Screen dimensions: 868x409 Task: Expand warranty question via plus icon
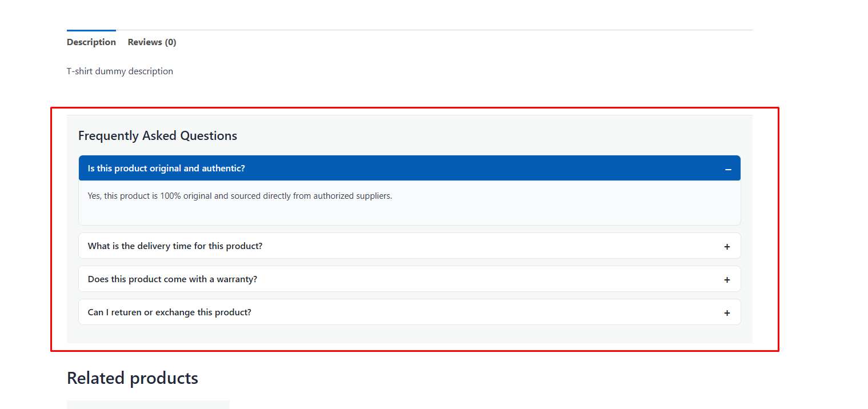click(727, 279)
